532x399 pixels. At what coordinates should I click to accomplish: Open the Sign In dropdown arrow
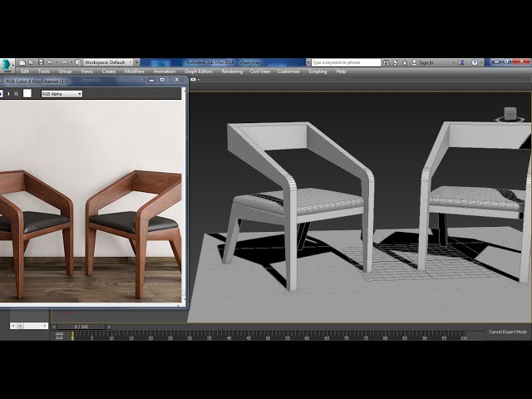tap(453, 62)
